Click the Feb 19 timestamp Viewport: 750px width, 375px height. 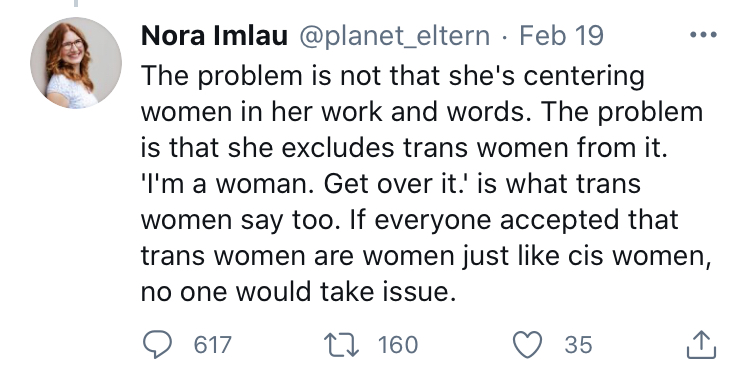coord(562,36)
